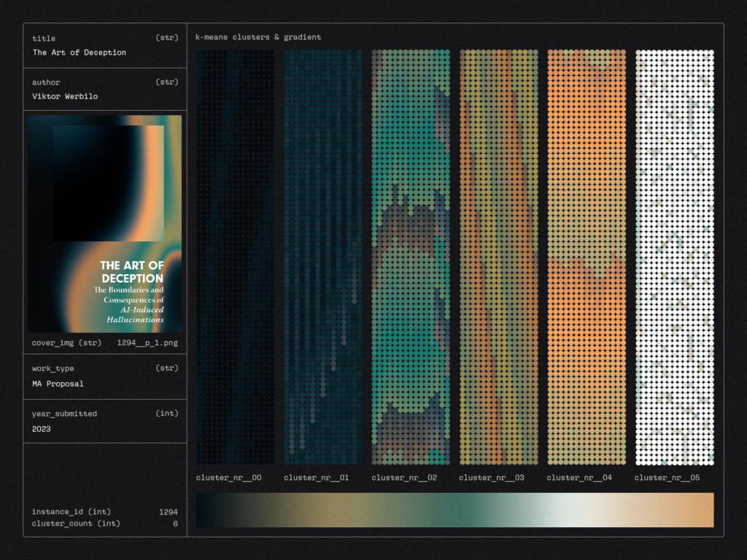Viewport: 747px width, 560px height.
Task: Click the work_type field label
Action: (53, 368)
